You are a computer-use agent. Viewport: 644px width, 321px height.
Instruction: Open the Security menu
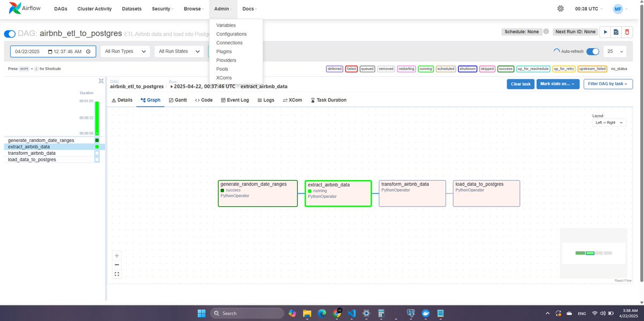[163, 9]
